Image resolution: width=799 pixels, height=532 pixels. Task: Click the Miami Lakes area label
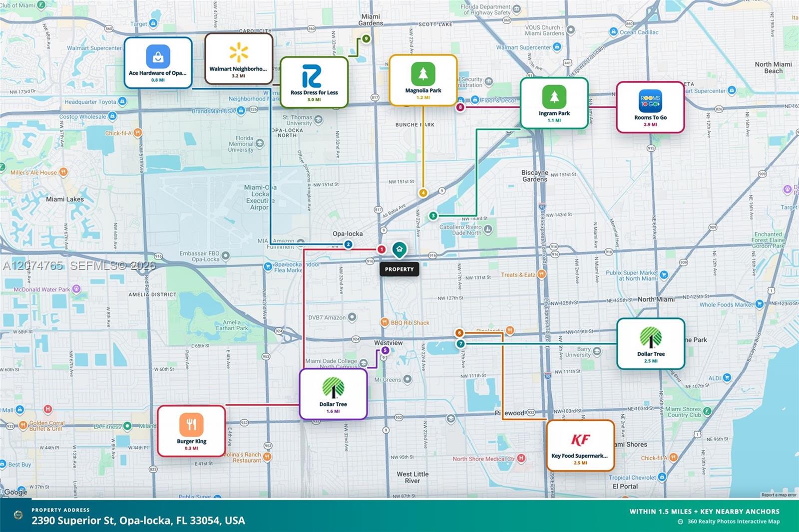click(x=65, y=199)
